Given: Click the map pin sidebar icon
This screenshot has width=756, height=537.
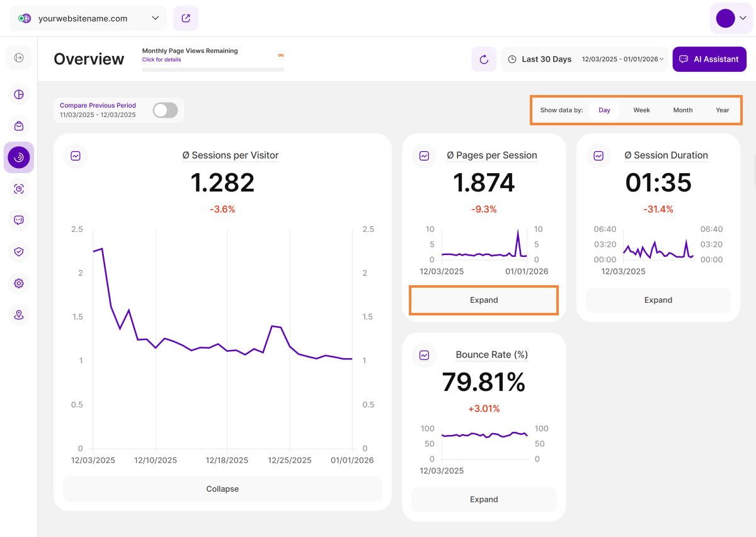Looking at the screenshot, I should click(19, 315).
